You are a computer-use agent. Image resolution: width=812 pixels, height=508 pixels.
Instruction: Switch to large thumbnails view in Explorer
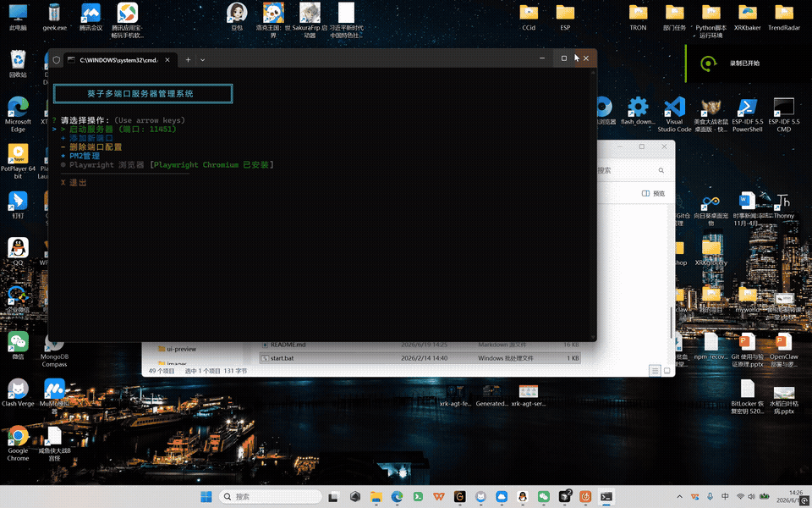667,371
